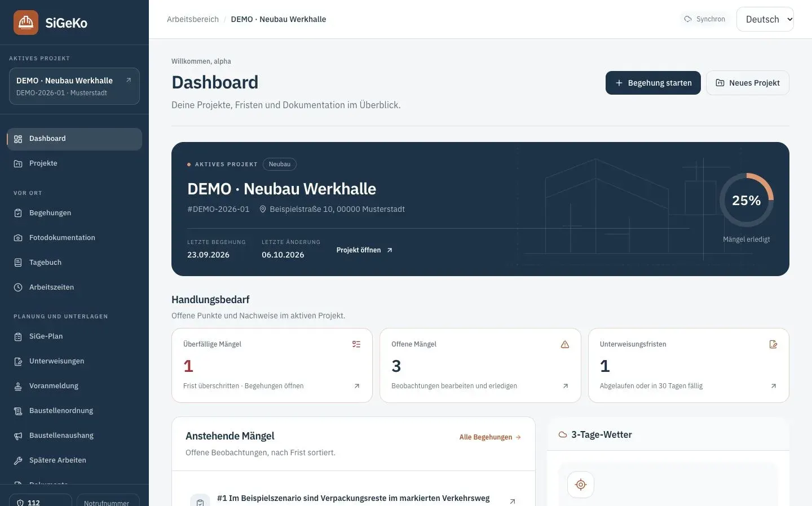Screen dimensions: 812x506
Task: Click the Neubau tag badge
Action: [280, 165]
